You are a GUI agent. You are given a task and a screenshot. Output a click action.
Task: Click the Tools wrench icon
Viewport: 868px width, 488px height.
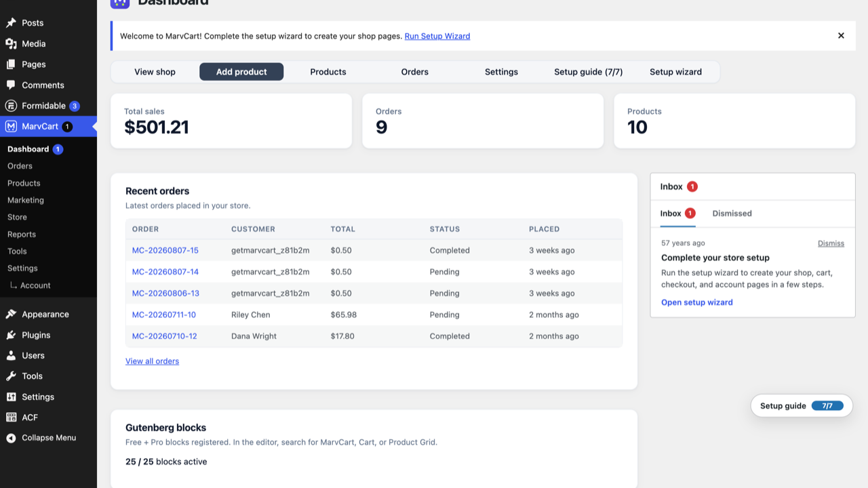(11, 376)
